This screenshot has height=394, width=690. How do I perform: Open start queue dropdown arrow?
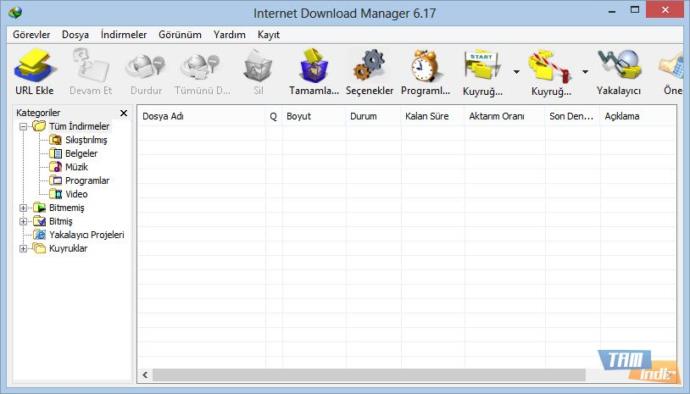[x=516, y=71]
